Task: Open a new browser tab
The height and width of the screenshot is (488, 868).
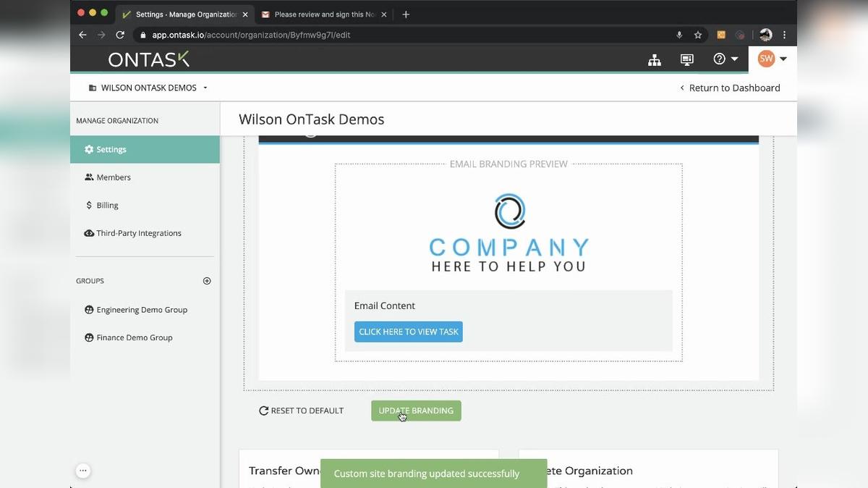Action: point(406,14)
